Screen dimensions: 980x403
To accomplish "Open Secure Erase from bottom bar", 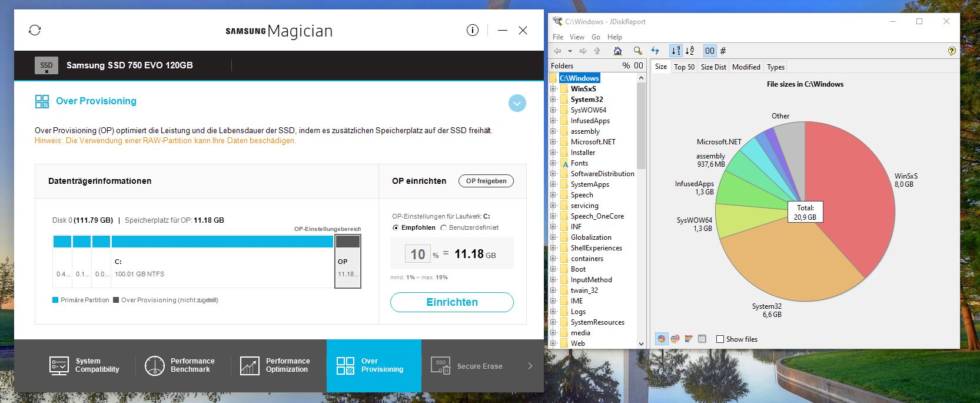I will click(466, 366).
